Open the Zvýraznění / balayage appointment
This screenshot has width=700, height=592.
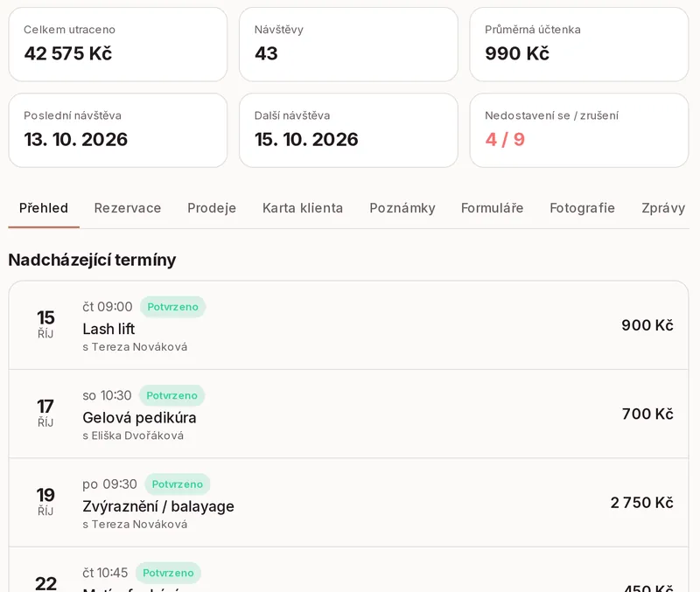coord(348,502)
